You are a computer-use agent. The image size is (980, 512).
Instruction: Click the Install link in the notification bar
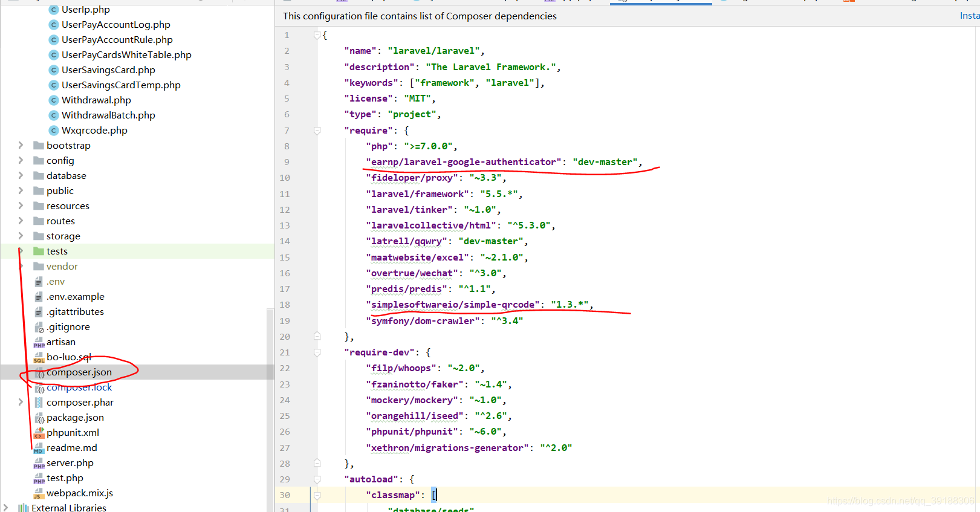click(970, 16)
